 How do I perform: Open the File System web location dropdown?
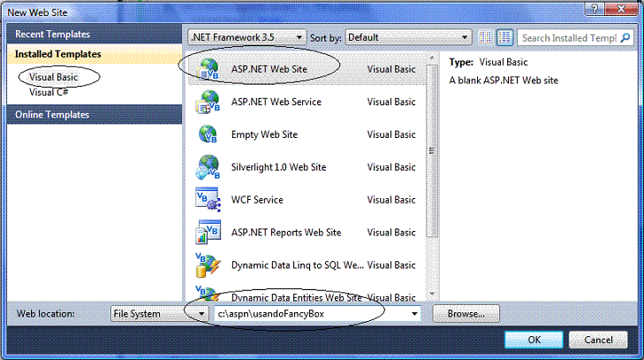(x=158, y=314)
